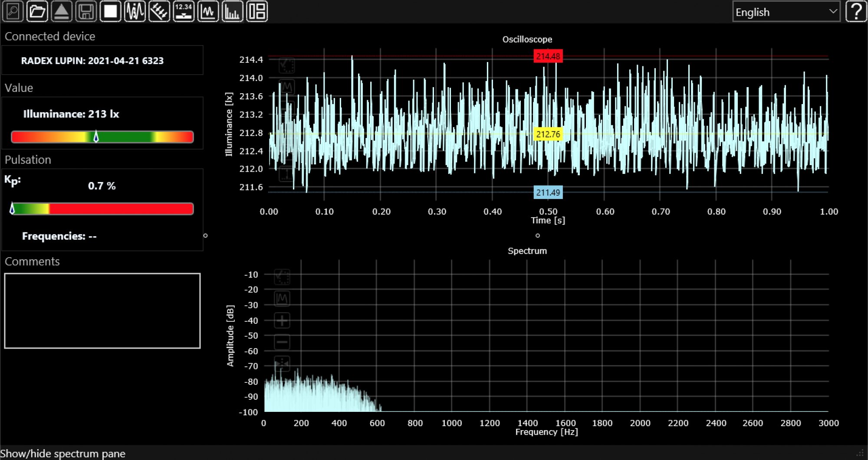Click the red 214.48 maximum marker
The width and height of the screenshot is (868, 460).
tap(548, 56)
